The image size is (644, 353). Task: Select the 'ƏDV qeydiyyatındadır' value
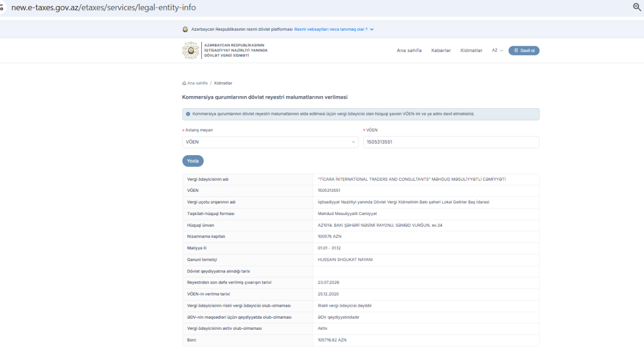(x=339, y=317)
